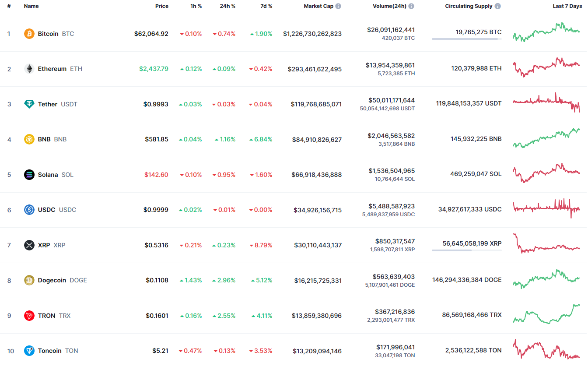The height and width of the screenshot is (366, 588).
Task: Sort coins by Name column header
Action: [x=31, y=6]
